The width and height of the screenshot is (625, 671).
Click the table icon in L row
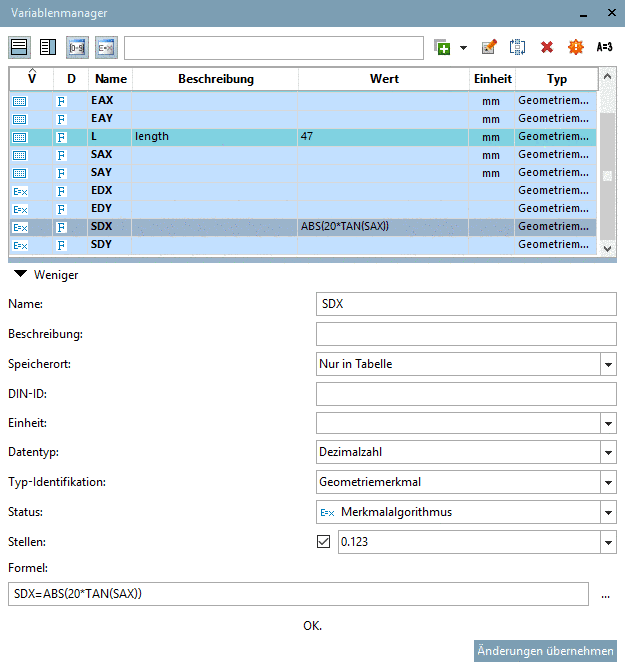pyautogui.click(x=20, y=137)
